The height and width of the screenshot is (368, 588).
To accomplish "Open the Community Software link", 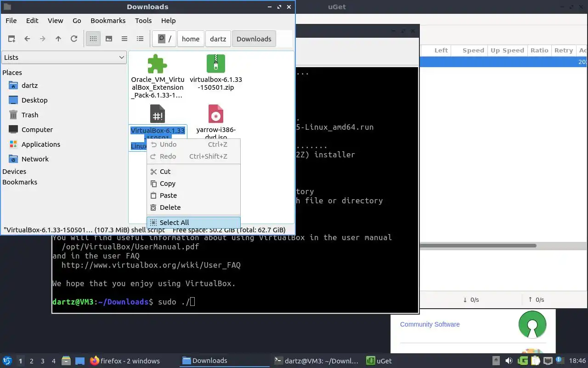I will click(x=430, y=324).
